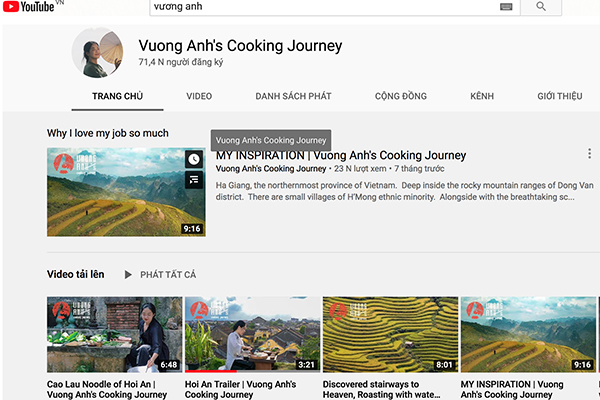Click the search magnifier button

pyautogui.click(x=541, y=7)
